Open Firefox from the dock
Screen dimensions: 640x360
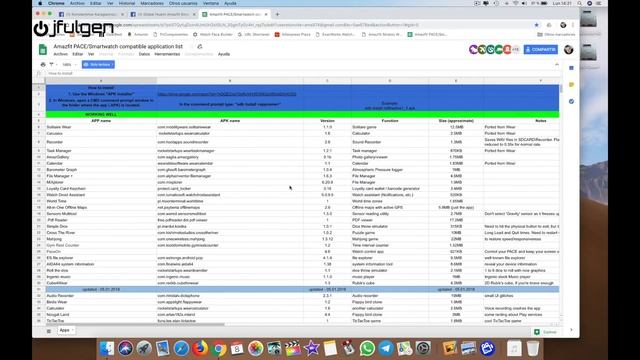(x=200, y=348)
